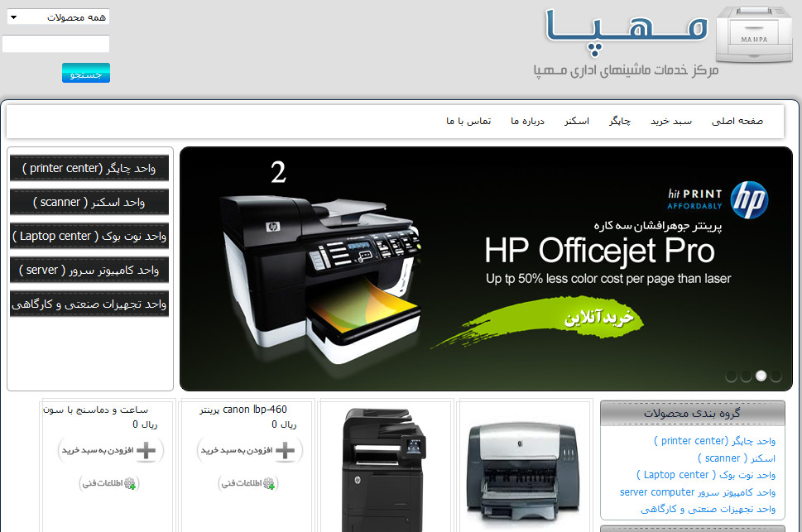Select چاپگر in the top menu
This screenshot has height=532, width=802.
point(620,122)
